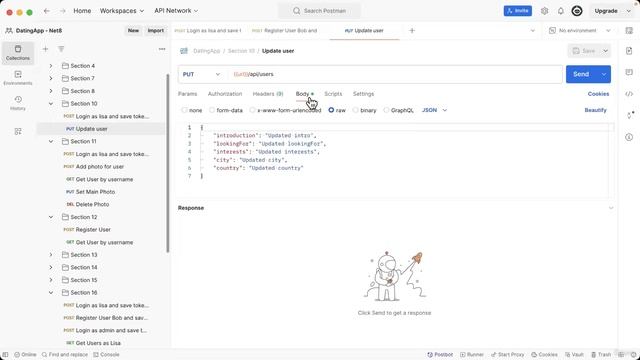This screenshot has height=360, width=640.
Task: Switch to the Scripts tab
Action: (x=333, y=94)
